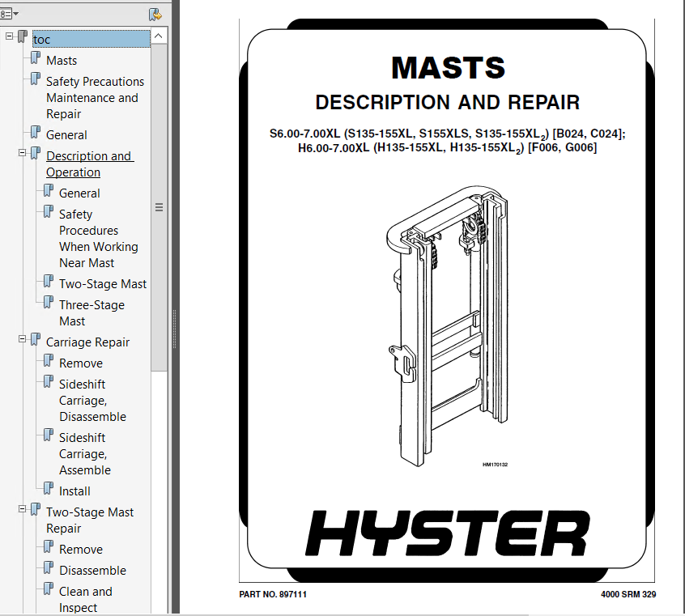Click the DESCRIPTION AND REPAIR heading
Image resolution: width=685 pixels, height=616 pixels.
coord(447,103)
